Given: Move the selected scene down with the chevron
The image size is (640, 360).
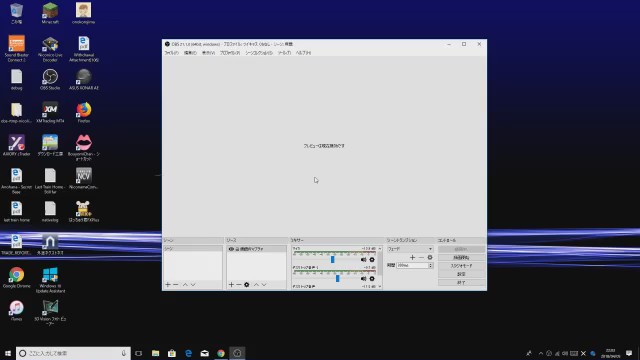Looking at the screenshot, I should 193,284.
